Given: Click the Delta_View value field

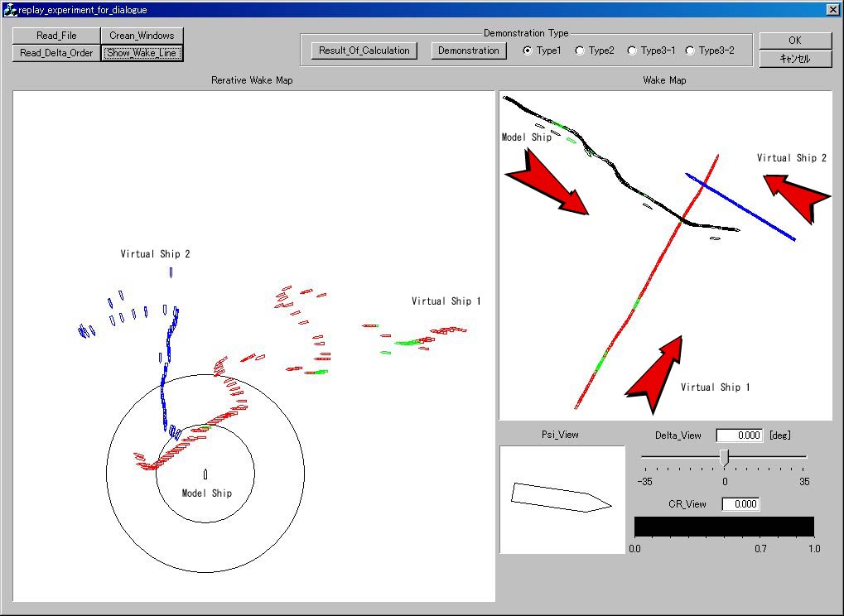Looking at the screenshot, I should [740, 436].
